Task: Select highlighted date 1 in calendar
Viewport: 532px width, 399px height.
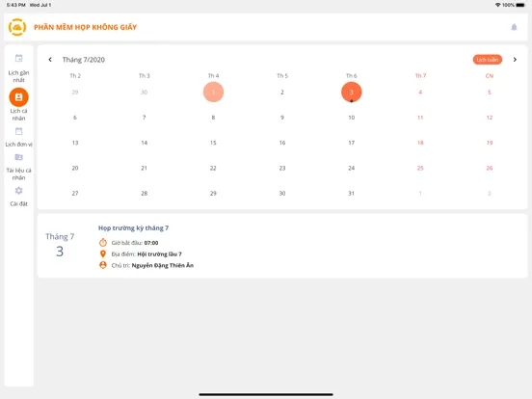Action: pyautogui.click(x=213, y=92)
